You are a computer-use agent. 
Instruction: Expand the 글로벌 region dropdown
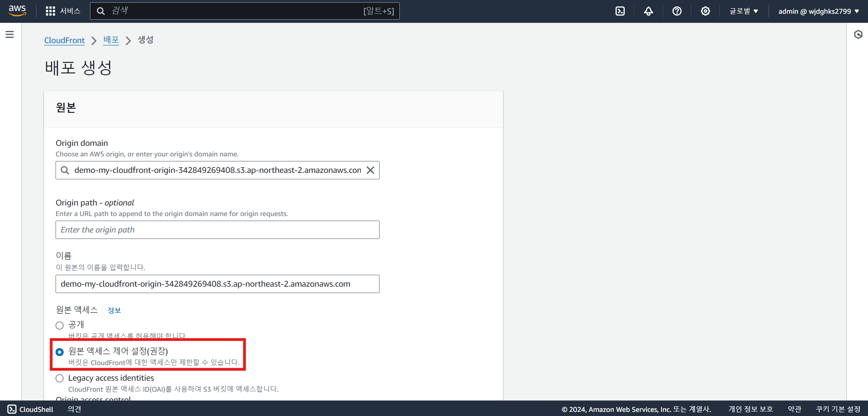click(x=744, y=11)
